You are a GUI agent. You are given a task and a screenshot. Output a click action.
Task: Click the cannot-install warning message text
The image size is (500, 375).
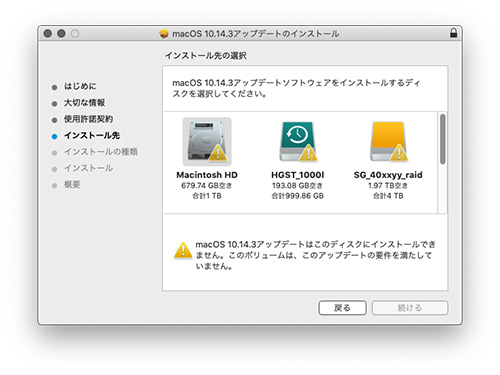pyautogui.click(x=315, y=255)
